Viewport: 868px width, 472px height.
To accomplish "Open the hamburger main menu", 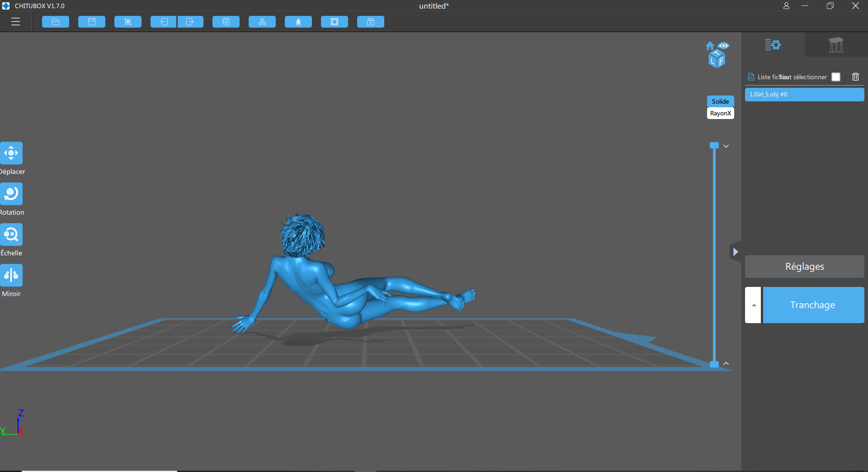I will pos(16,22).
